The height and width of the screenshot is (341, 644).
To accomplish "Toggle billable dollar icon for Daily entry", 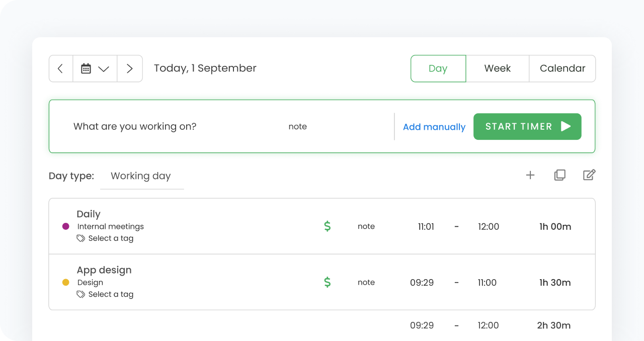I will [327, 226].
